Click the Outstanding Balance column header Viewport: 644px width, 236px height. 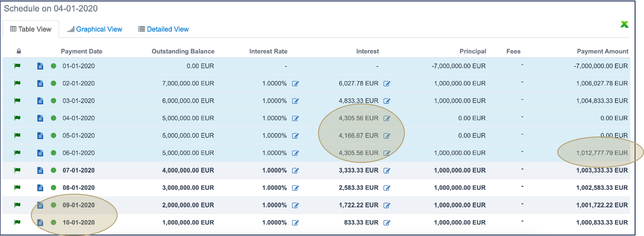click(x=183, y=52)
